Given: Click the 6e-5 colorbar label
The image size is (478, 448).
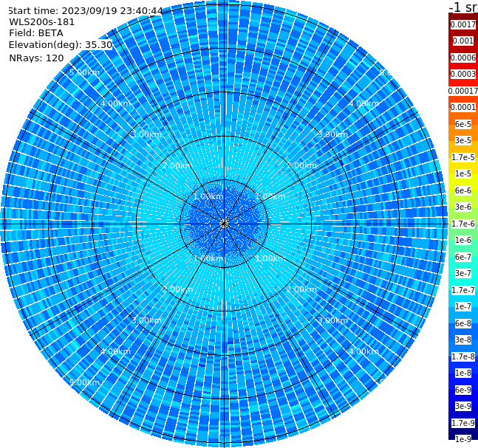Looking at the screenshot, I should point(463,124).
